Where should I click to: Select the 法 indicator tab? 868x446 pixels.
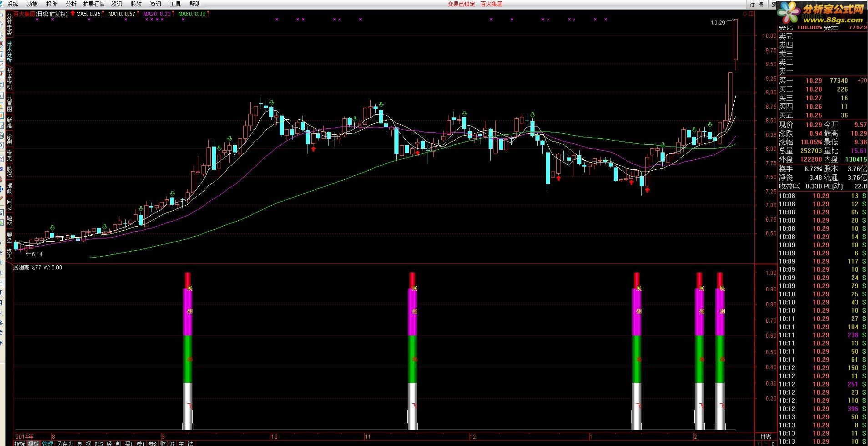click(x=190, y=443)
